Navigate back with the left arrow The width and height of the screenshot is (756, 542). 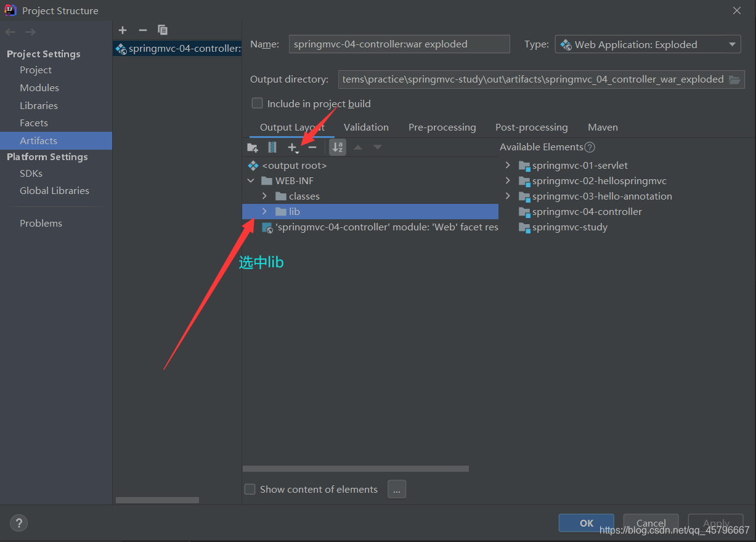pyautogui.click(x=10, y=32)
